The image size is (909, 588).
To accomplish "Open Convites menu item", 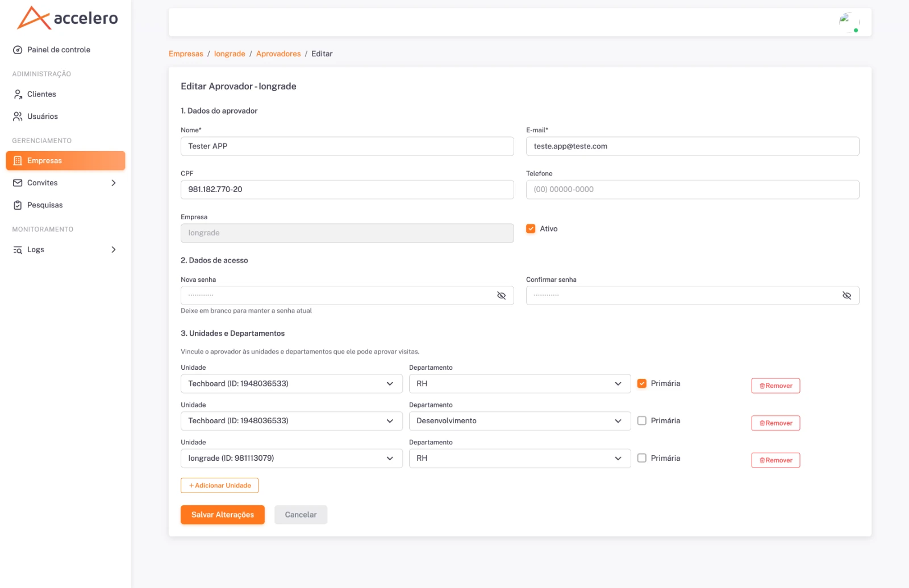I will coord(65,183).
